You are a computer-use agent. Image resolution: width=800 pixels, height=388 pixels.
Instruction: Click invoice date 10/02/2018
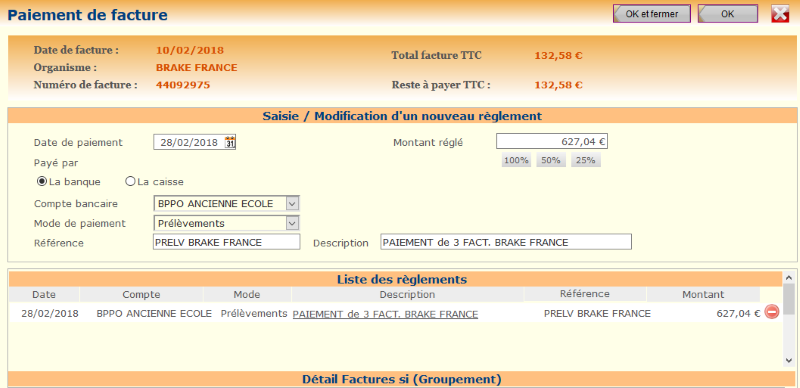(x=190, y=51)
